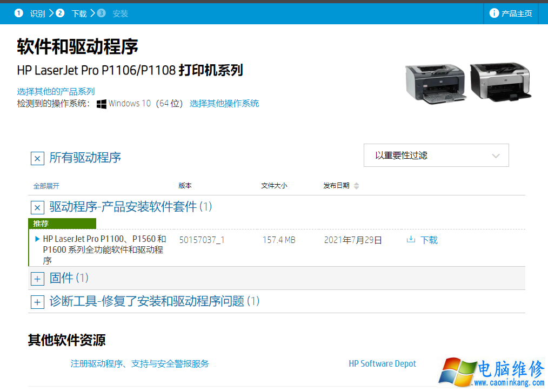
Task: Click 诊断工具-修复了安装和驱动程序问题 heading
Action: pyautogui.click(x=154, y=301)
